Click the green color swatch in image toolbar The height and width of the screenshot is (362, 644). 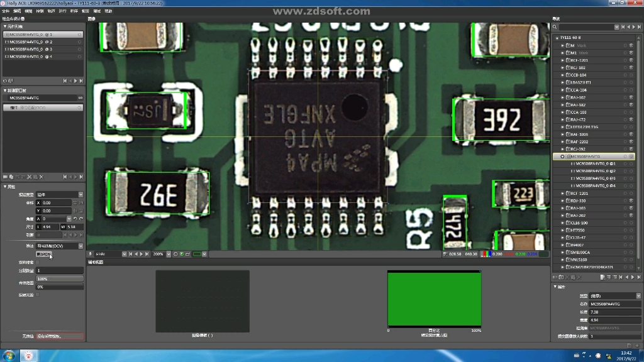(197, 254)
